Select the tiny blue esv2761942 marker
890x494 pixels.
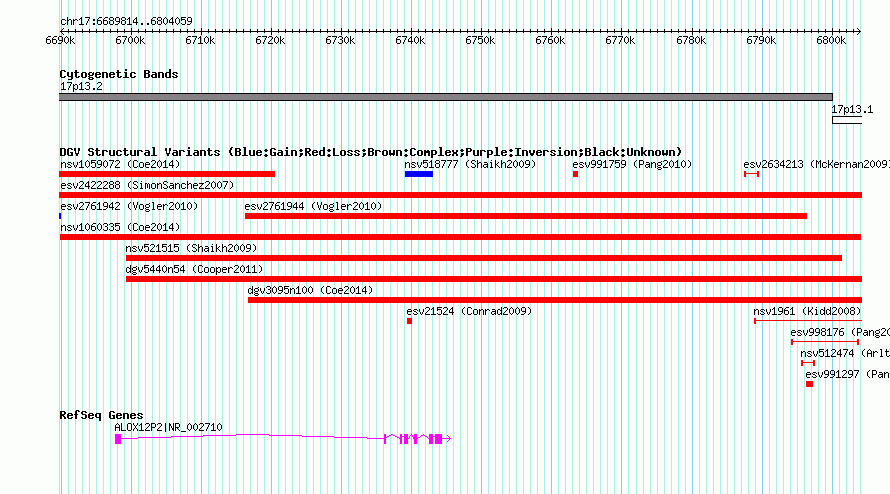point(60,216)
